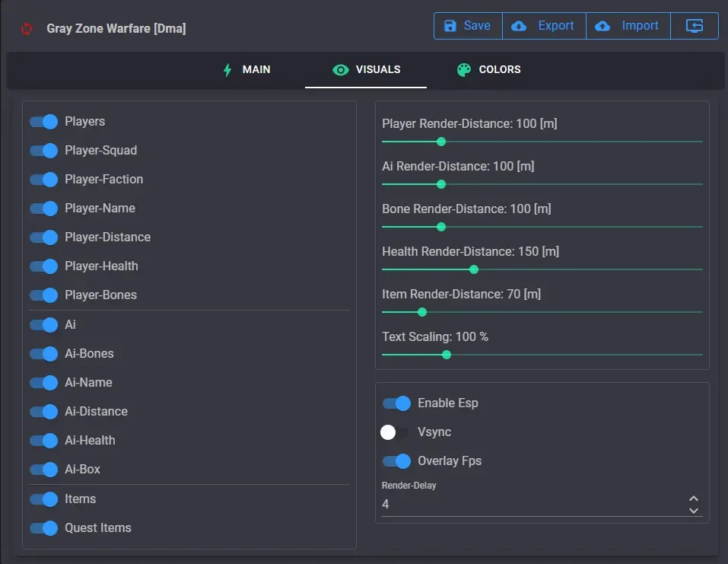
Task: Click the green eye Visuals icon
Action: coord(340,70)
